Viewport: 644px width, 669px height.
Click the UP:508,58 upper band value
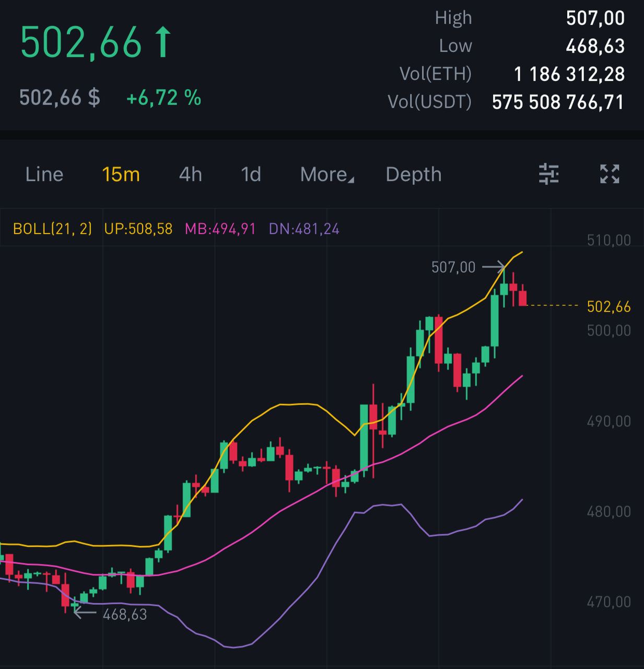pyautogui.click(x=138, y=229)
